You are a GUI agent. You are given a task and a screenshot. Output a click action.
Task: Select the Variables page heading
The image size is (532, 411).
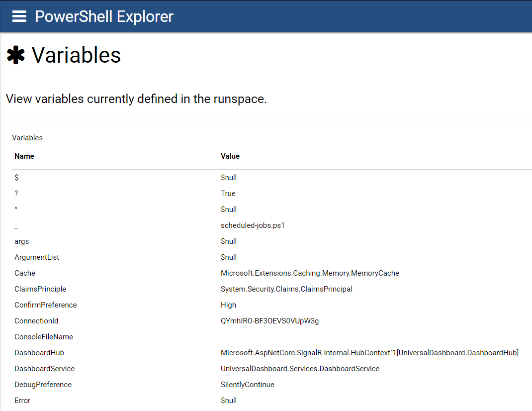(76, 55)
